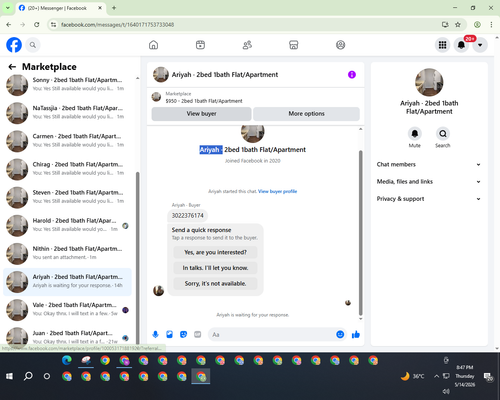The image size is (500, 400).
Task: Choose a GIF in the composer
Action: pyautogui.click(x=198, y=334)
